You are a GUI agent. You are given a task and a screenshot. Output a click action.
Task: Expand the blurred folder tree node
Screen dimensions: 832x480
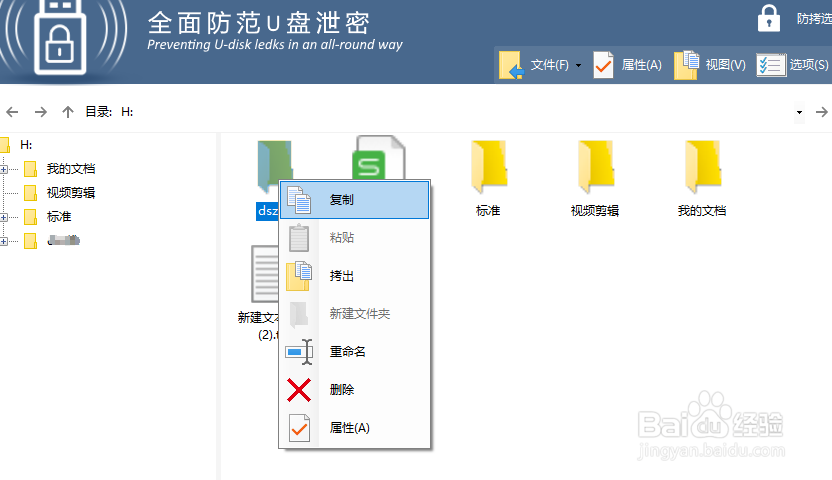[x=4, y=241]
